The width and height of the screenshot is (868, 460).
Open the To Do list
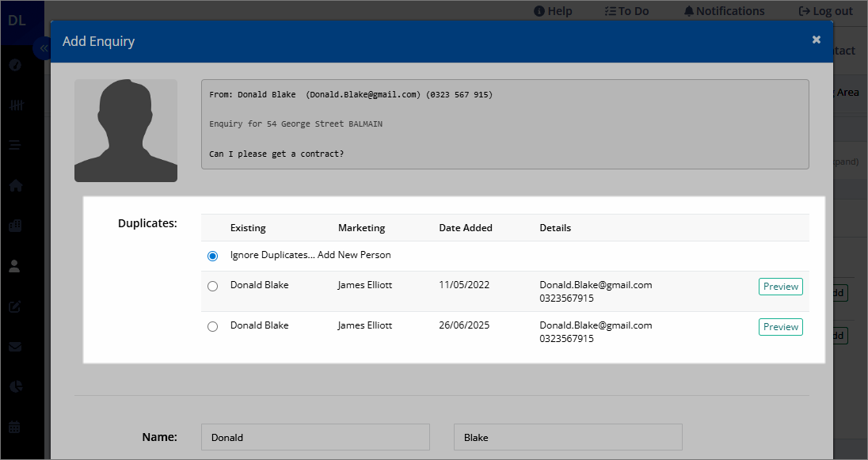(626, 11)
